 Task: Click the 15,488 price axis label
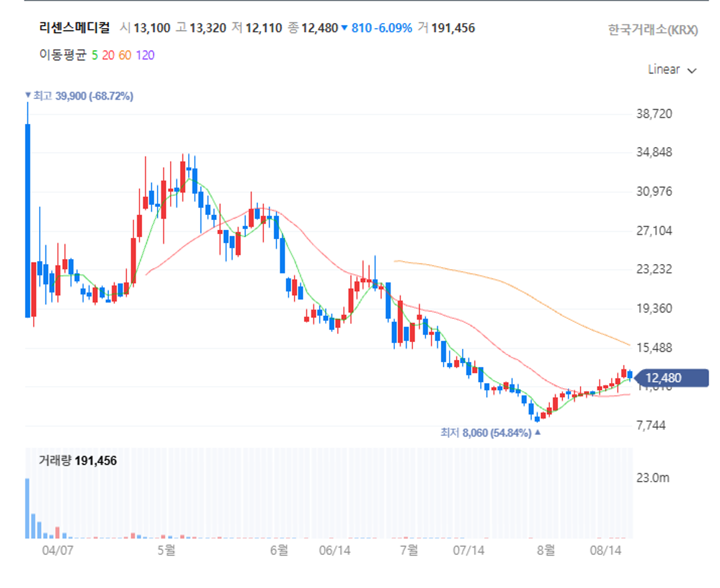654,348
